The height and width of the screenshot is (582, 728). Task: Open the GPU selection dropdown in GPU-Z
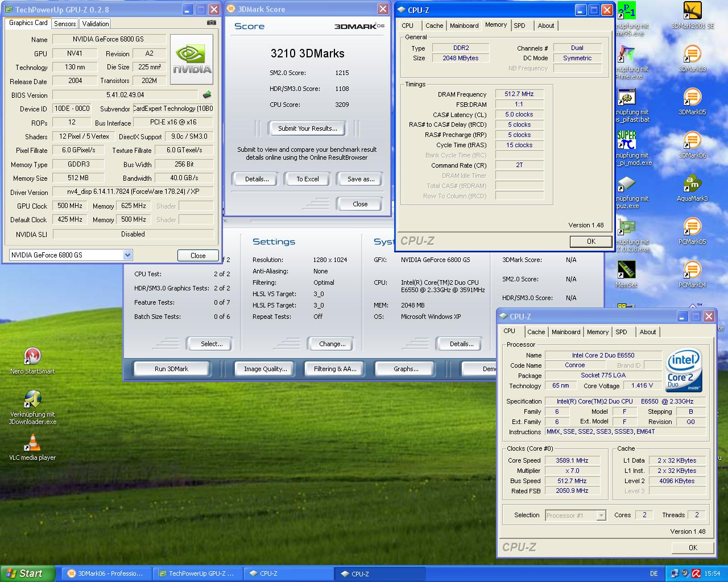pos(127,255)
